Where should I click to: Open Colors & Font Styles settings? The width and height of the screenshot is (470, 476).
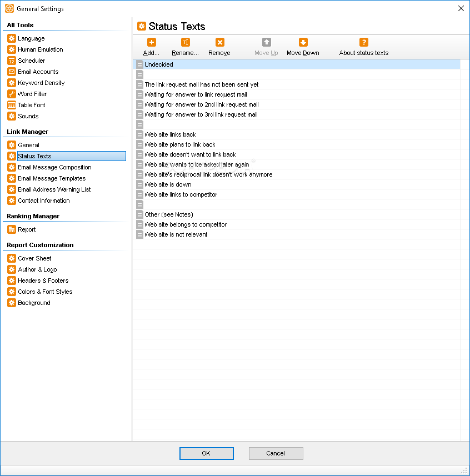pos(45,292)
